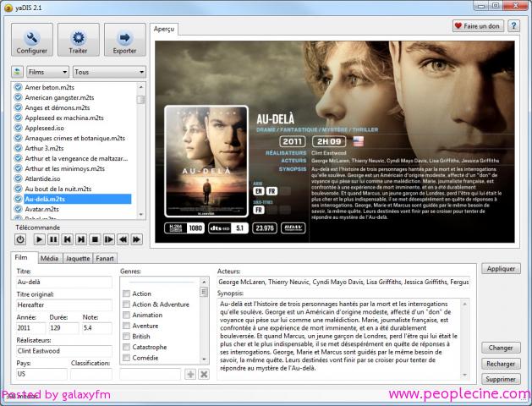Open the Films category dropdown
Viewport: 532px width, 406px height.
(x=48, y=72)
